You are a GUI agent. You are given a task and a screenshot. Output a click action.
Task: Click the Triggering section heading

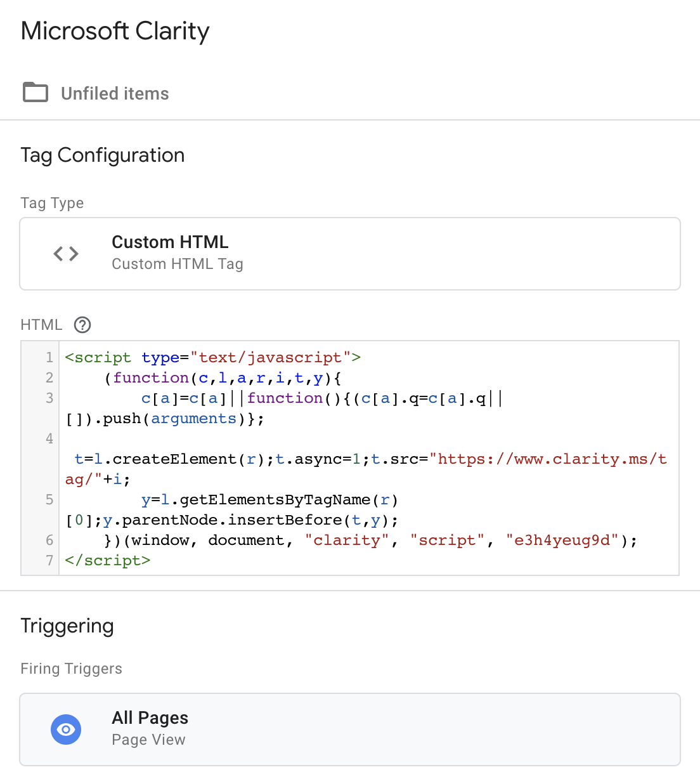click(x=67, y=626)
